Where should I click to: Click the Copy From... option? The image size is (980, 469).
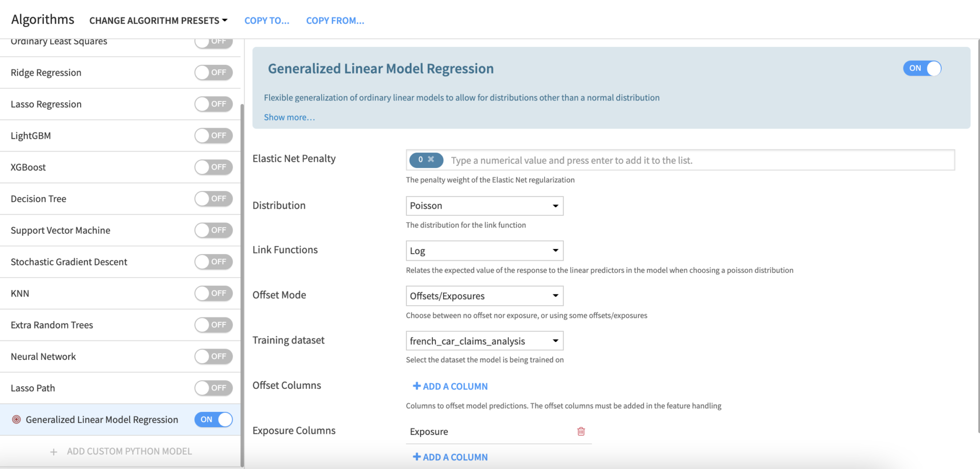[335, 20]
